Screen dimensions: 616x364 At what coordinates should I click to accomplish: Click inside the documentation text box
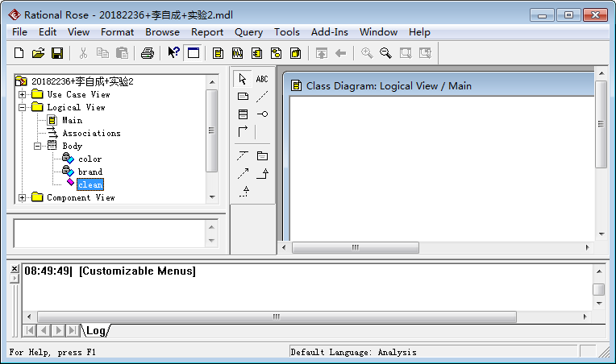(110, 234)
